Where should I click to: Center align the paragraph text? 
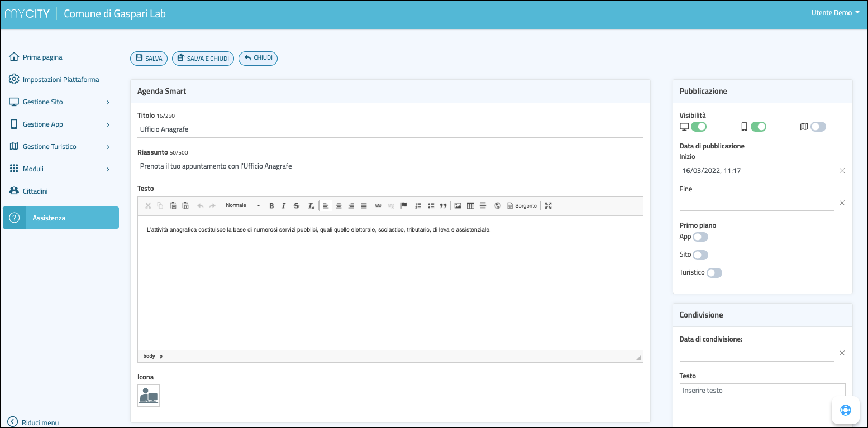click(x=338, y=206)
